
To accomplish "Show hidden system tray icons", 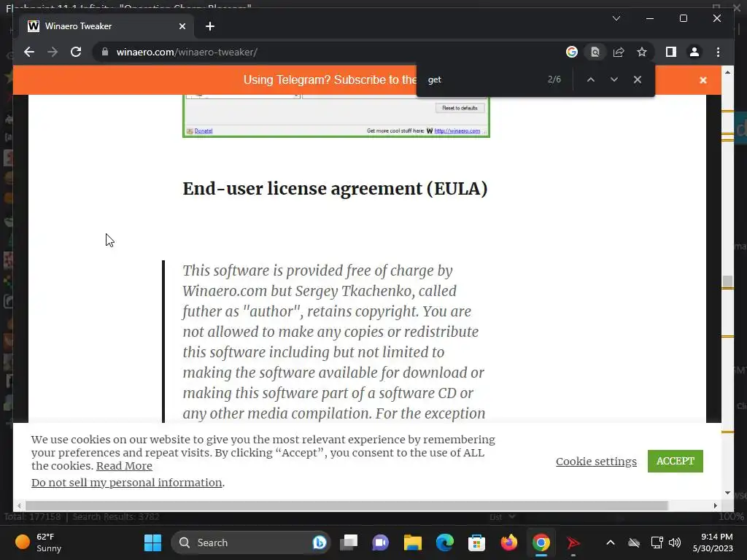I will tap(611, 542).
